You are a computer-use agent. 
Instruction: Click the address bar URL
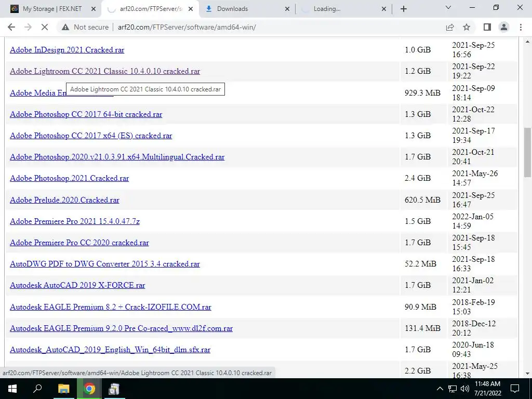coord(187,27)
